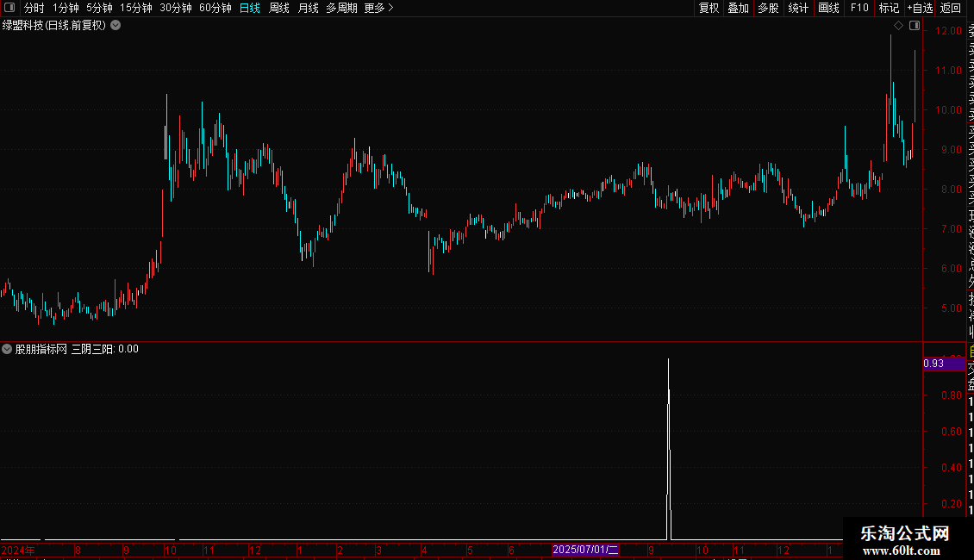Click the 5.00 price axis label
974x560 pixels.
pos(951,308)
